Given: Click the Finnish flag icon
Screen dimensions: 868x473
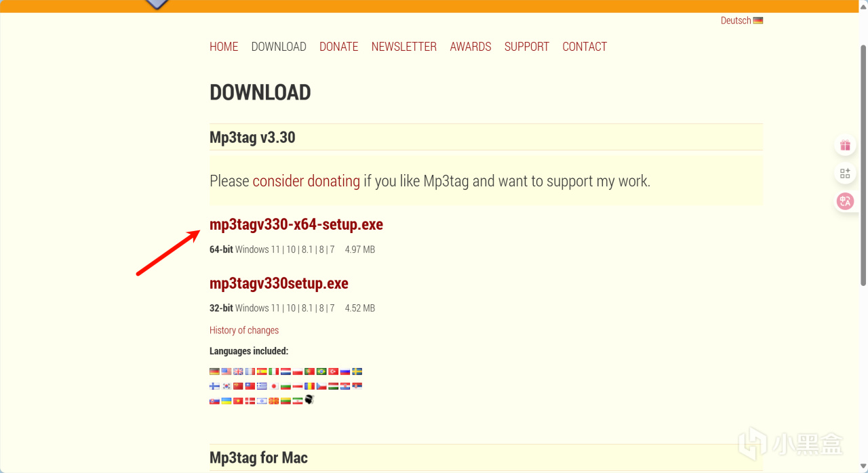Looking at the screenshot, I should pos(214,386).
